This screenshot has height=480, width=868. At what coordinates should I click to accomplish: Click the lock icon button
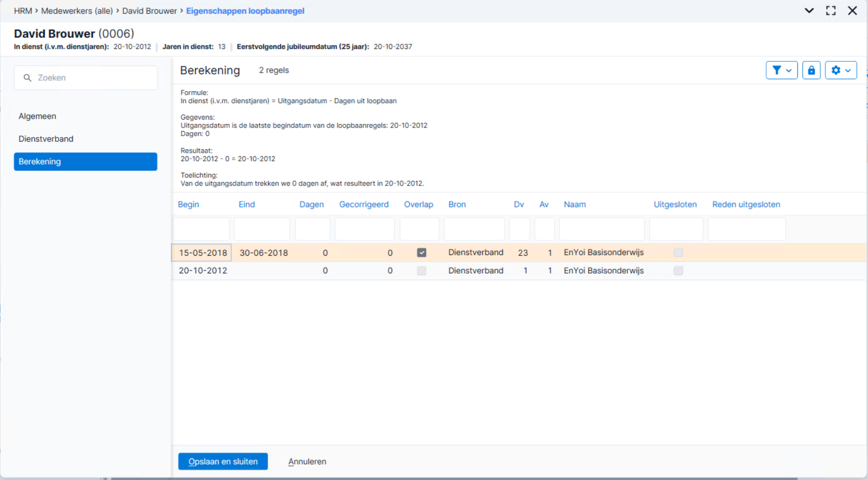[811, 71]
